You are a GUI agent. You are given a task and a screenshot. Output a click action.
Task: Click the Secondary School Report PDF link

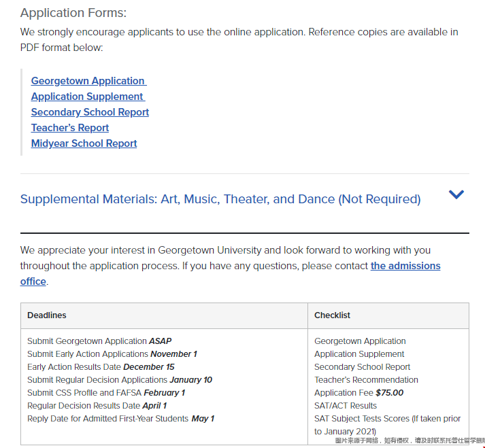pos(90,112)
